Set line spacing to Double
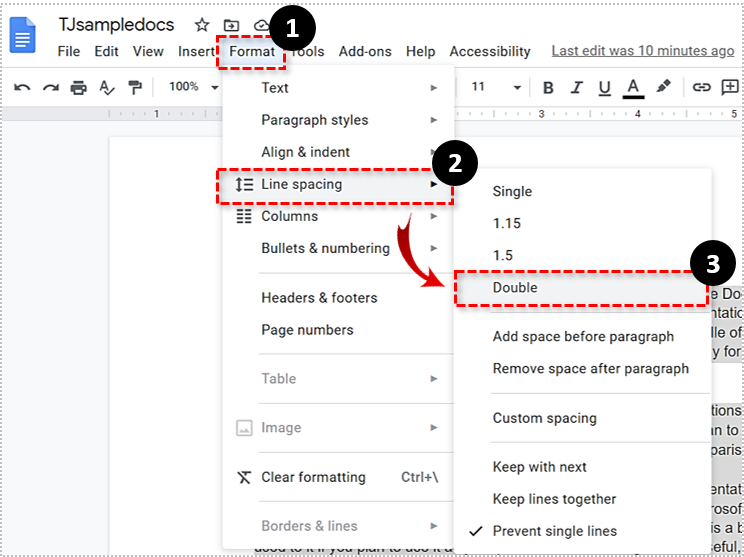 [582, 288]
